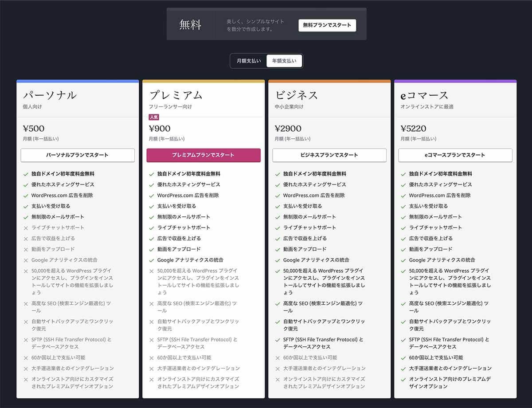This screenshot has width=532, height=408.
Task: Click X icon beside 大手運送業者 in ビジネス
Action: (278, 369)
